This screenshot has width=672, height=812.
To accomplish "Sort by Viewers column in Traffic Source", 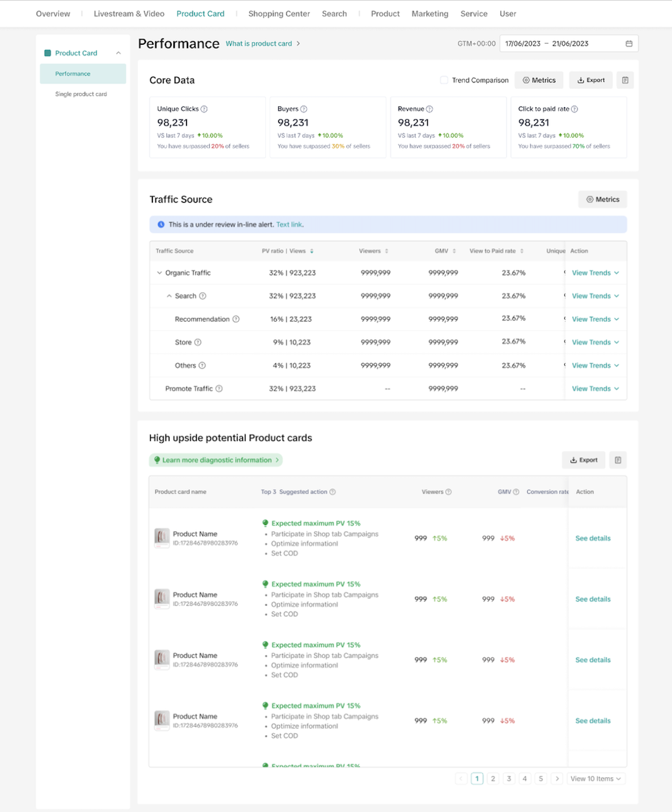I will pos(386,251).
